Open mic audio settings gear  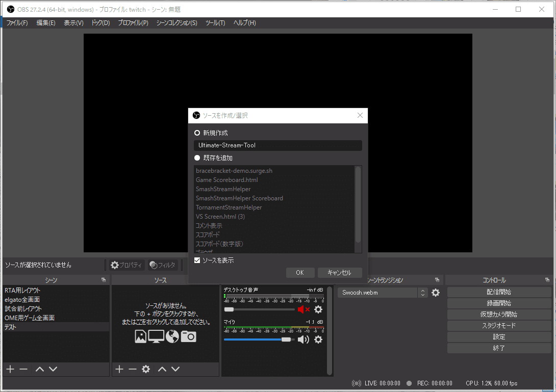tap(318, 339)
